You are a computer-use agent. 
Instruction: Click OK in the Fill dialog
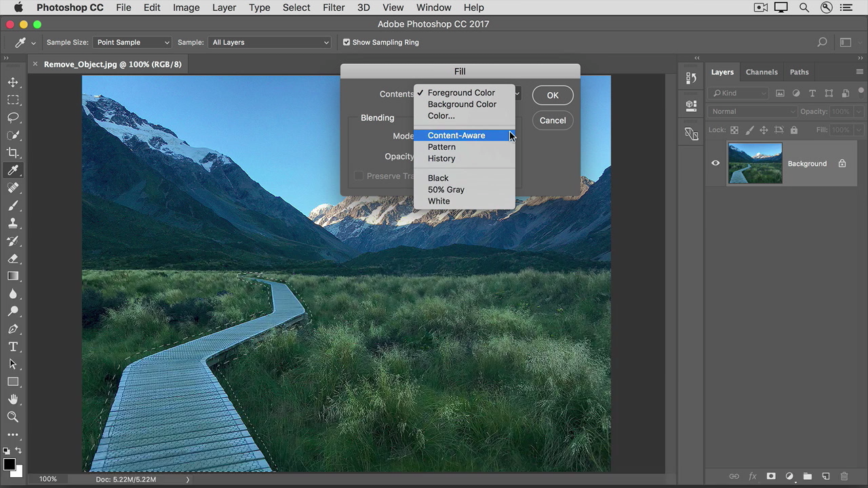point(553,96)
